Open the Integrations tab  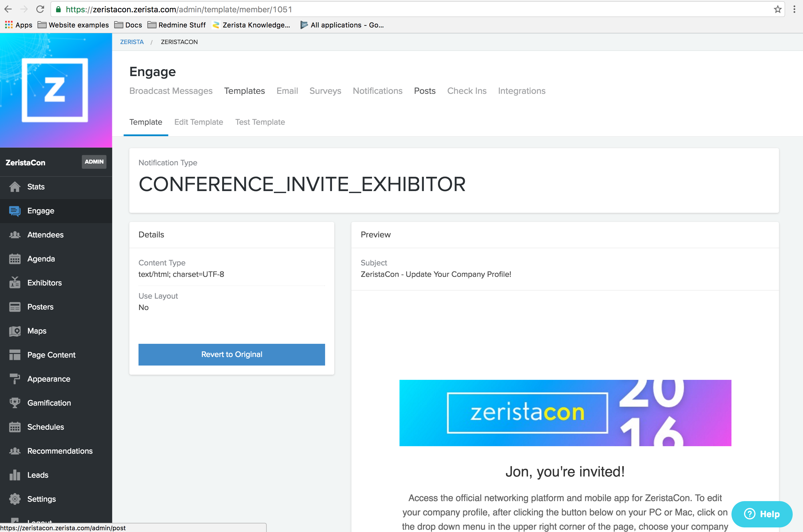tap(522, 91)
